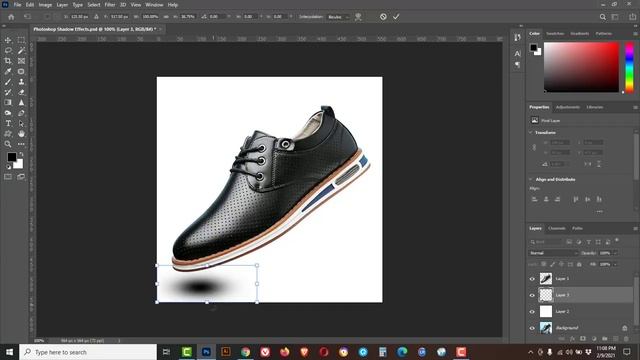Screen dimensions: 640x360
Task: Select the Pen tool
Action: coord(21,113)
